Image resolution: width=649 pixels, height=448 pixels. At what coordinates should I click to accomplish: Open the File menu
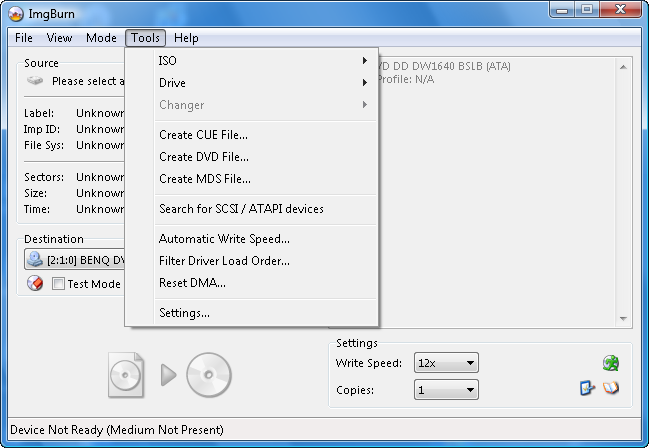24,38
